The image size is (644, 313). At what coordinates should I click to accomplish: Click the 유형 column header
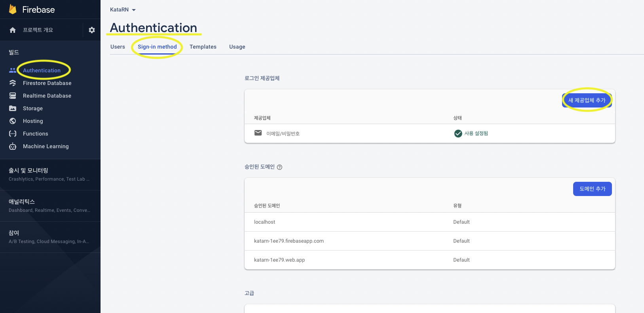tap(458, 206)
